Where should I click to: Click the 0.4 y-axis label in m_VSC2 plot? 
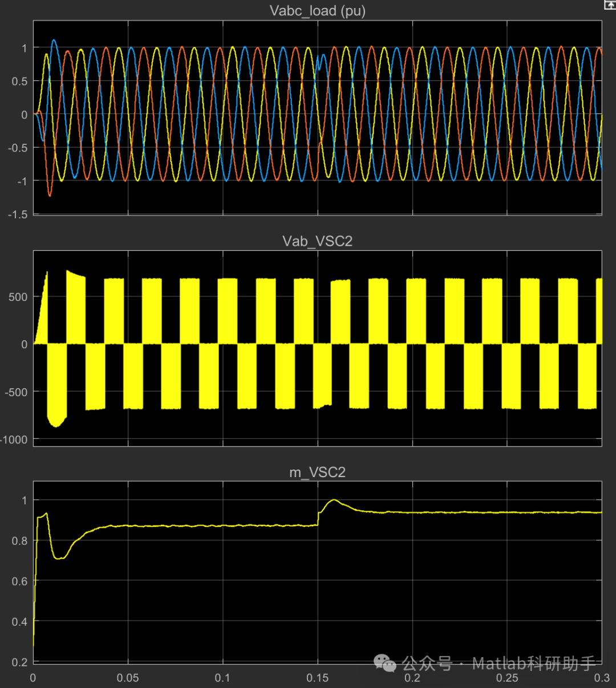coord(19,622)
